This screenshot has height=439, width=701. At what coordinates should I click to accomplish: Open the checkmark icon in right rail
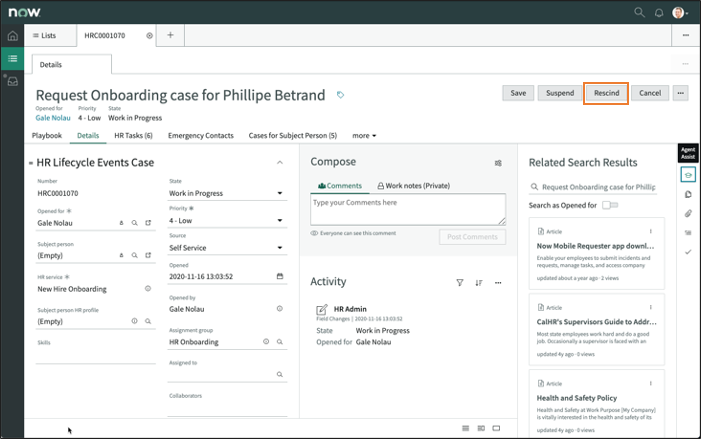pos(688,252)
